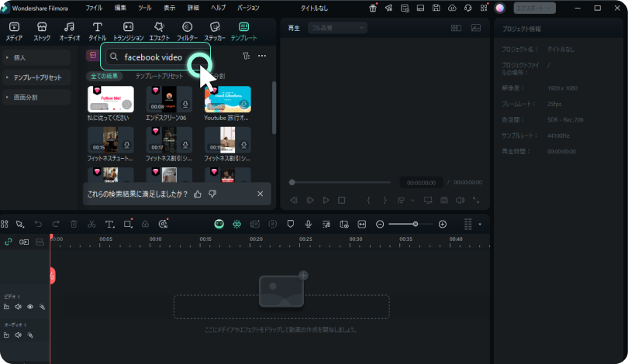Click the preview playhead slider
Screen dimensions: 628x364
(292, 183)
